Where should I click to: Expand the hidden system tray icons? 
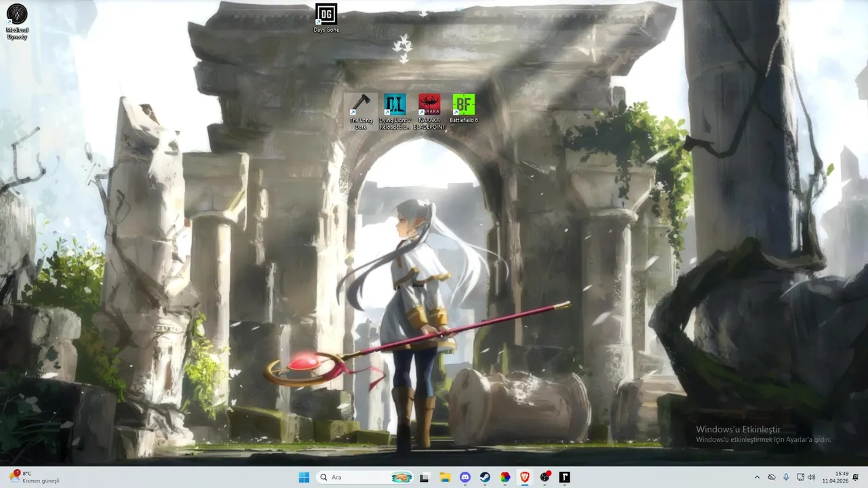click(x=757, y=477)
